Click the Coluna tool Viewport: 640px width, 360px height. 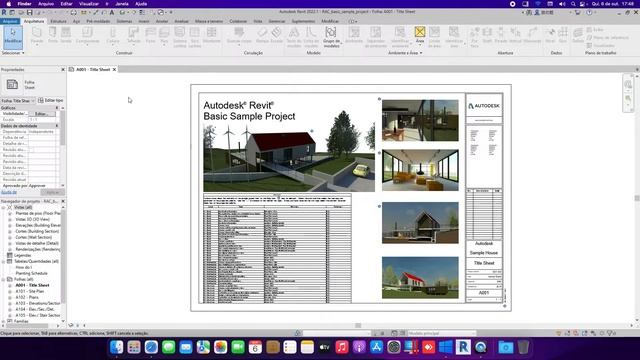tap(113, 35)
